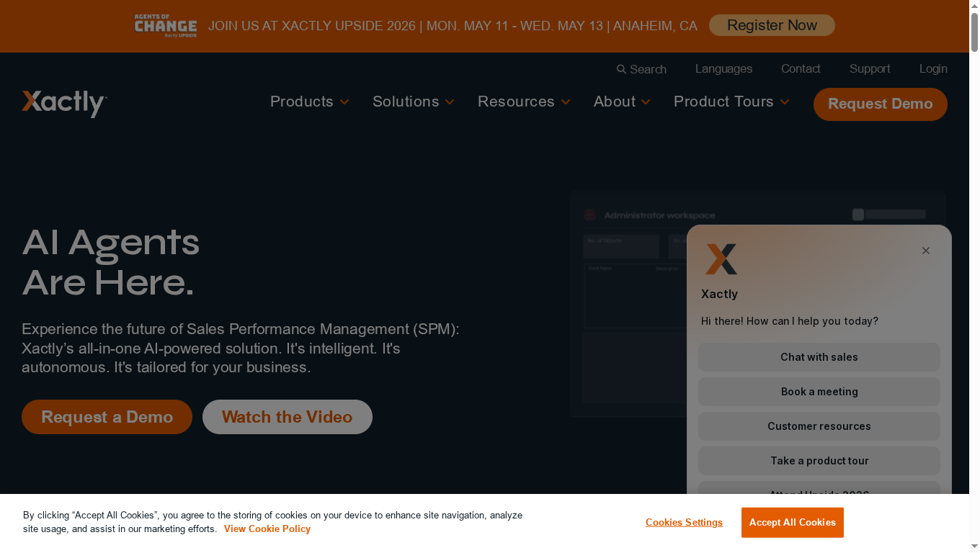Expand the Solutions menu chevron
980x553 pixels.
coord(450,102)
